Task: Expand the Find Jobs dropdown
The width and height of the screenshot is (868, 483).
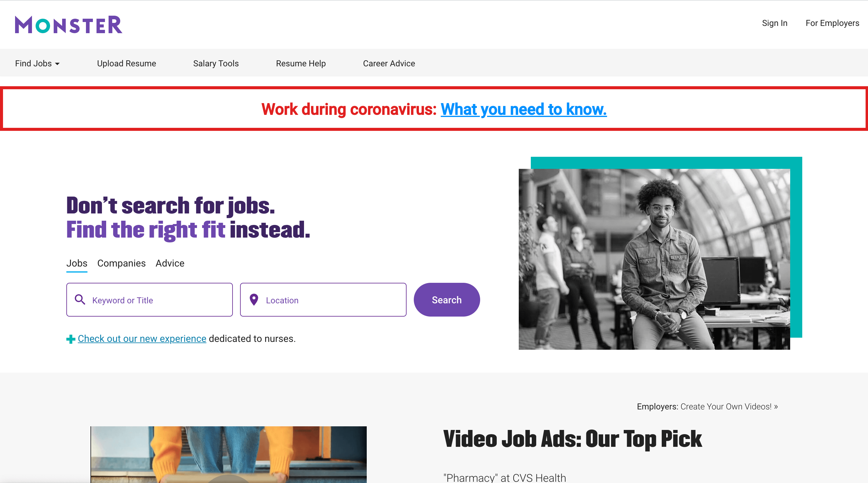Action: tap(37, 63)
